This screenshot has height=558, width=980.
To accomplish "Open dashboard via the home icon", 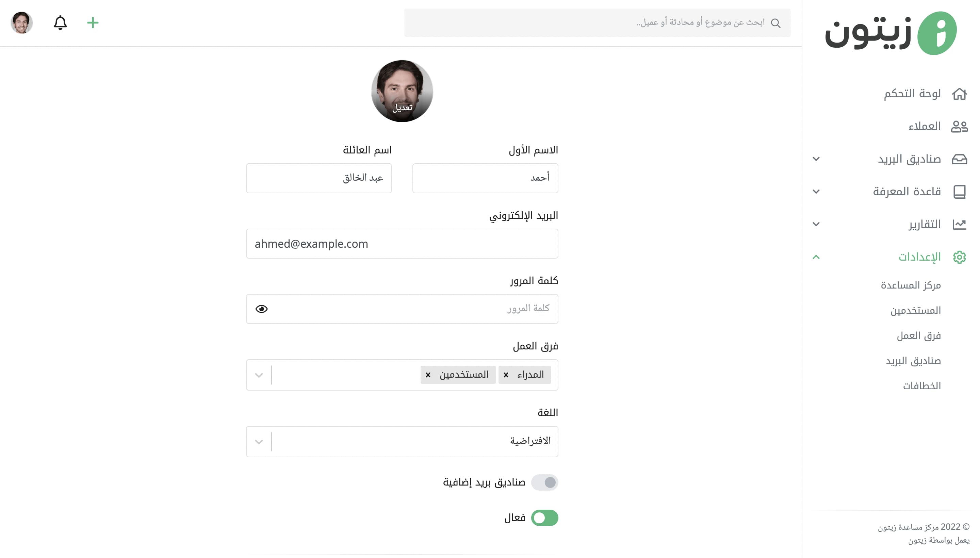I will tap(959, 94).
